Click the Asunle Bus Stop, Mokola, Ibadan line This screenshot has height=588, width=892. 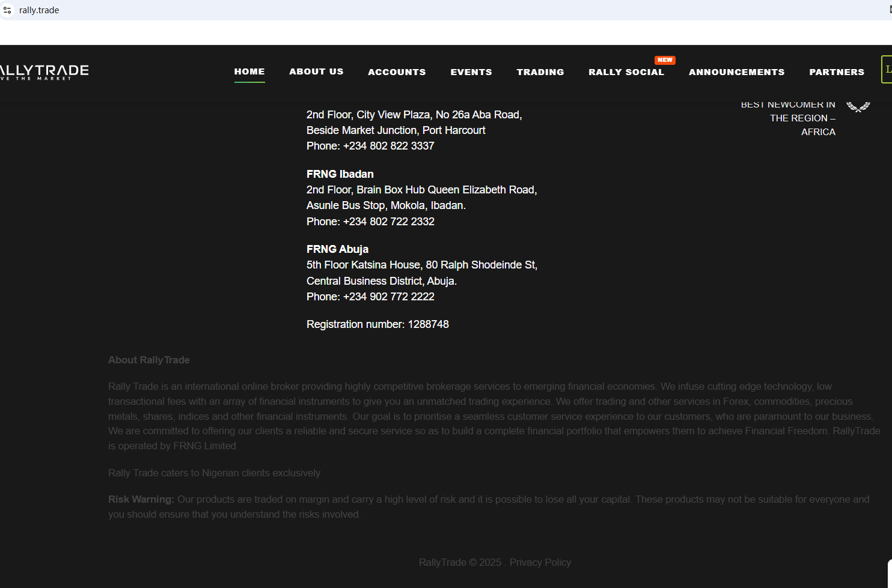tap(386, 205)
